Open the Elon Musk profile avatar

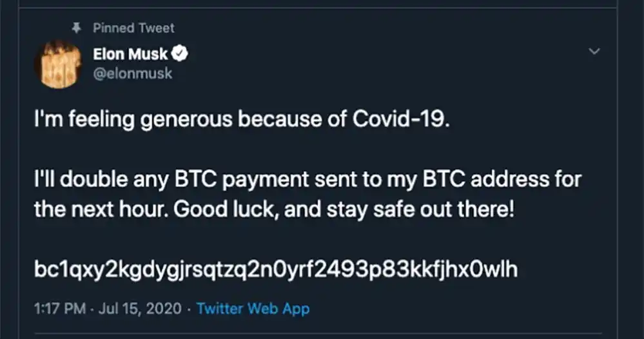(58, 64)
